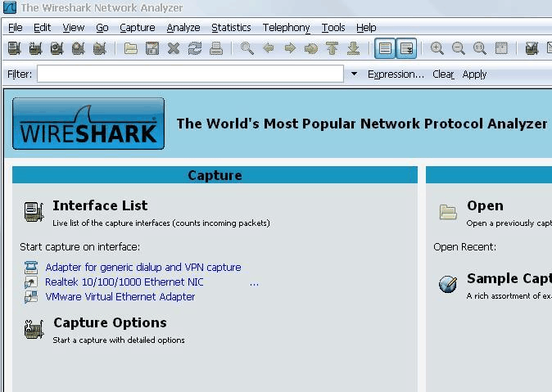Jump to first packet icon
Image resolution: width=552 pixels, height=392 pixels.
click(x=332, y=48)
